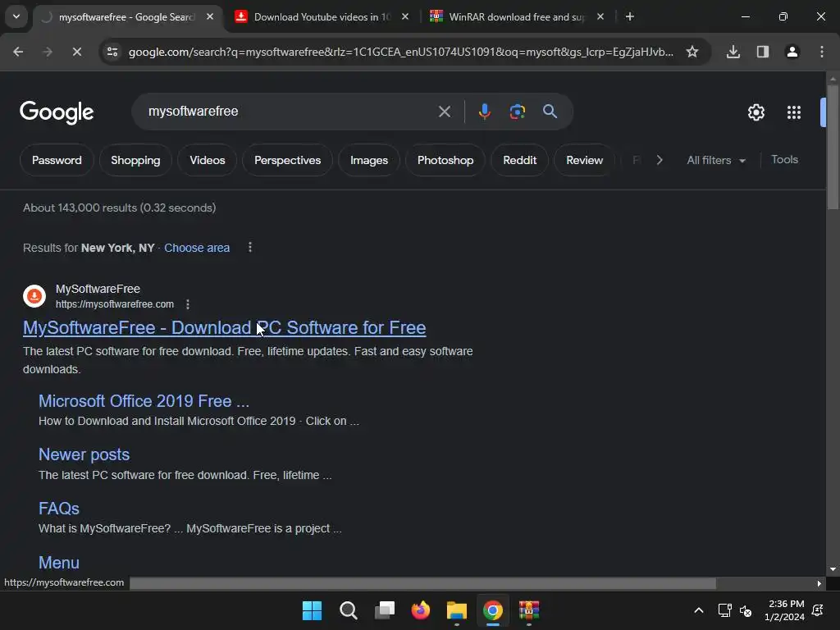Image resolution: width=840 pixels, height=630 pixels.
Task: Close the Download Youtube videos tab
Action: tap(405, 16)
